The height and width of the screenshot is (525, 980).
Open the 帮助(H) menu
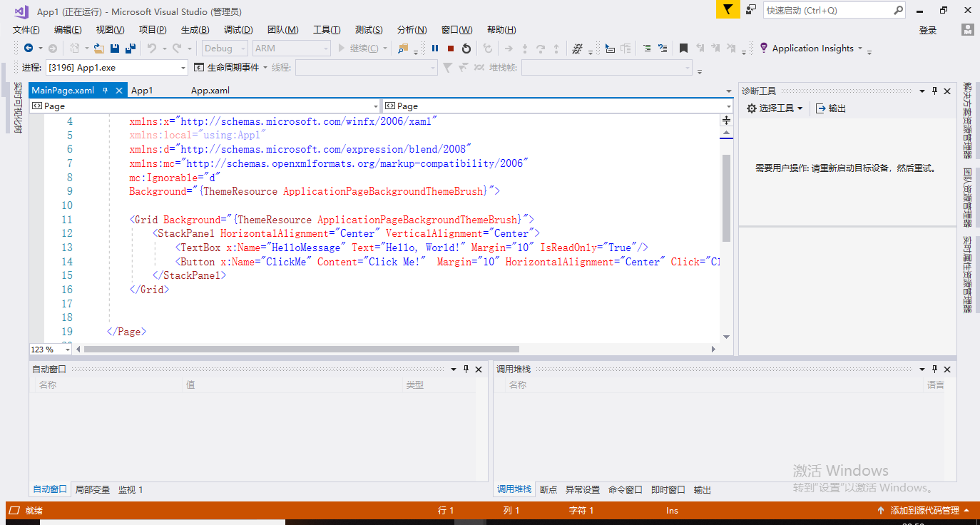pyautogui.click(x=501, y=30)
